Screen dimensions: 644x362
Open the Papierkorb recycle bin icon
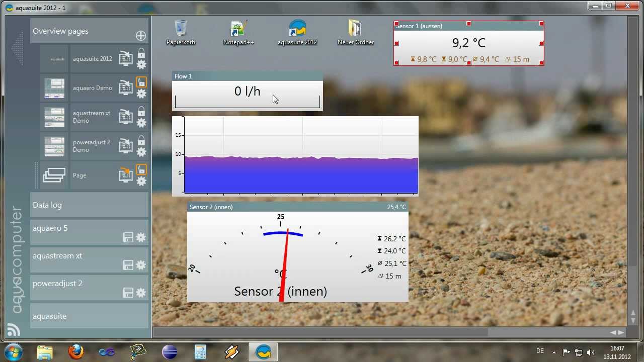(x=181, y=33)
